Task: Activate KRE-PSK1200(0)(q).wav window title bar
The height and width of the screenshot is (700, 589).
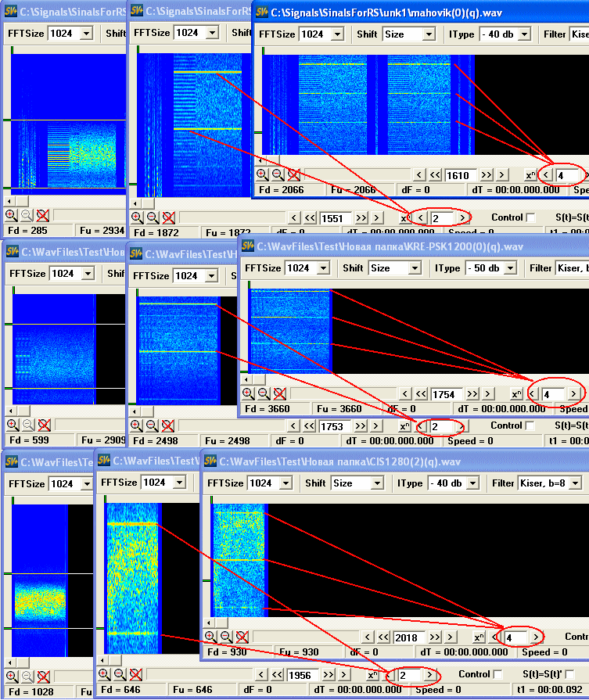Action: click(x=407, y=246)
